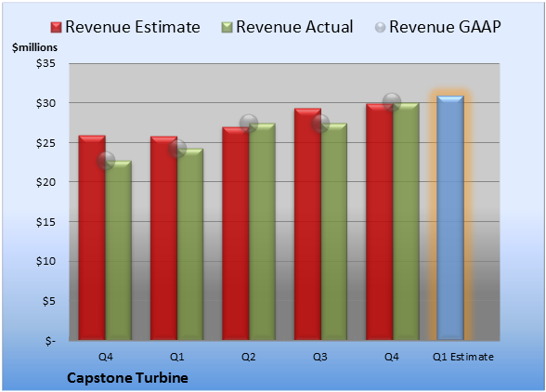Click the '$10' y-axis label
Viewport: 546px width, 392px height.
coord(46,261)
